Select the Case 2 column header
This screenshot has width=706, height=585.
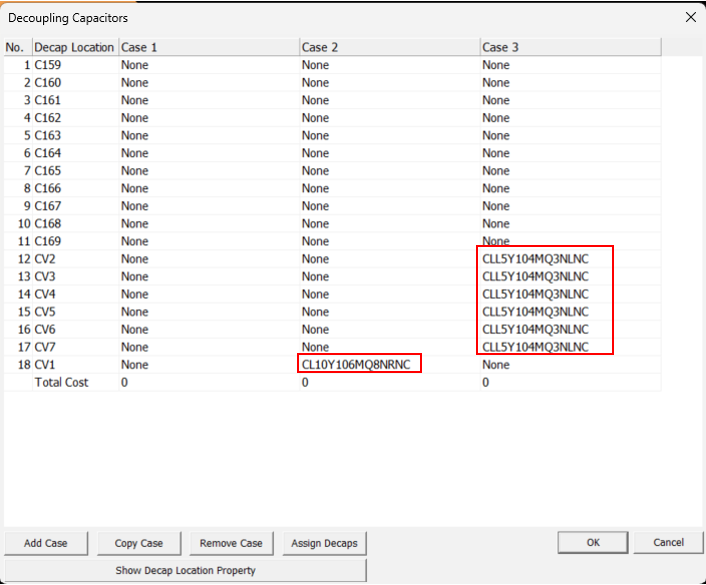tap(389, 47)
